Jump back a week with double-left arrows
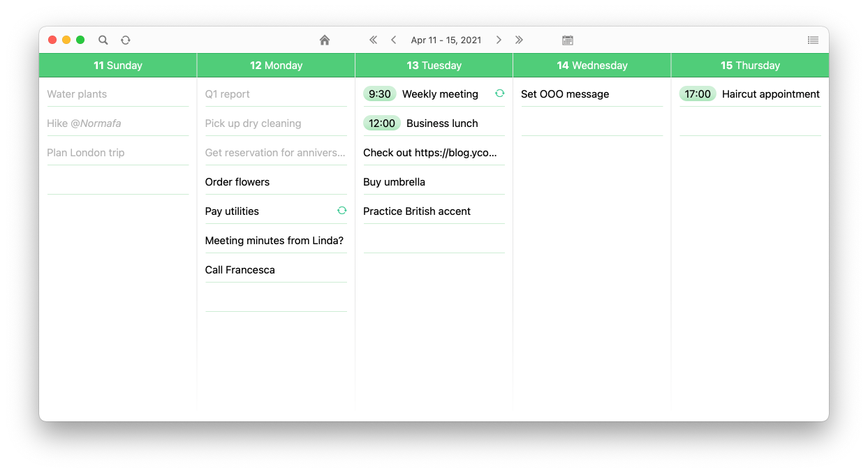Screen dimensions: 868x473 point(374,40)
